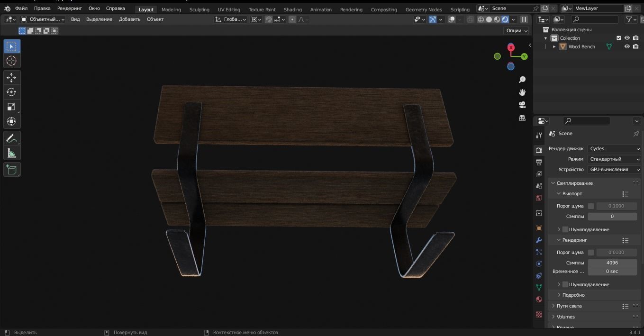Open the Object Data properties tab
Viewport: 644px width, 336px height.
[x=539, y=288]
